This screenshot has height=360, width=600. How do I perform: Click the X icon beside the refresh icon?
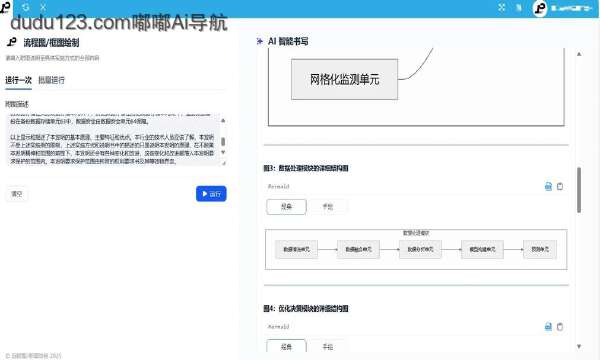(x=43, y=7)
